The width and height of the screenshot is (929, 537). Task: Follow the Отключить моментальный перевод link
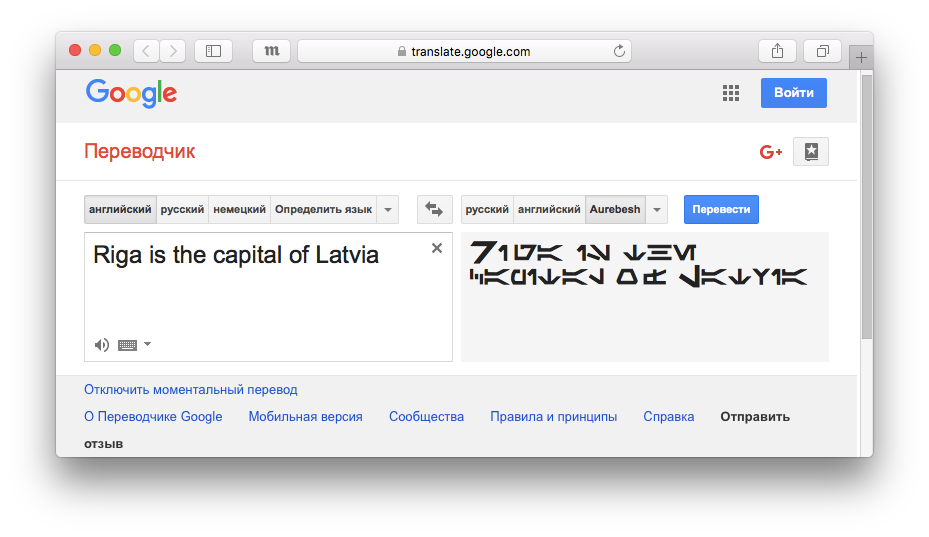click(x=191, y=390)
